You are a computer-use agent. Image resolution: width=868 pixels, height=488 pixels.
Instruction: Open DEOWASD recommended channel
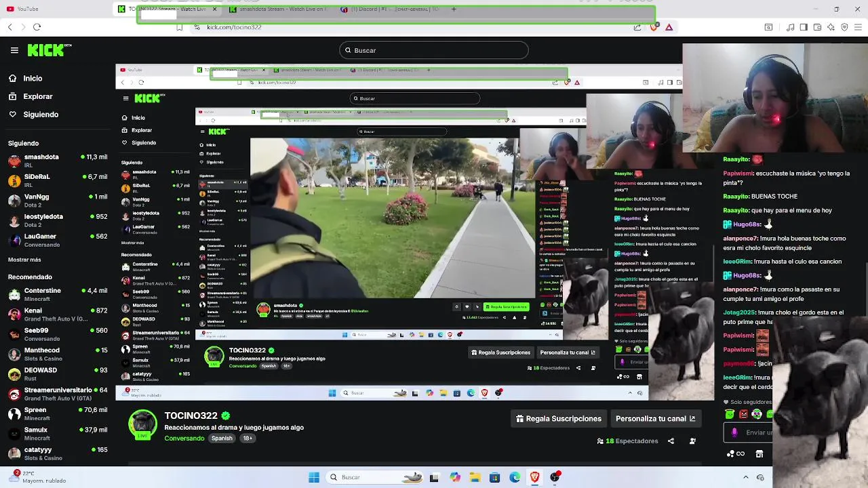[58, 373]
